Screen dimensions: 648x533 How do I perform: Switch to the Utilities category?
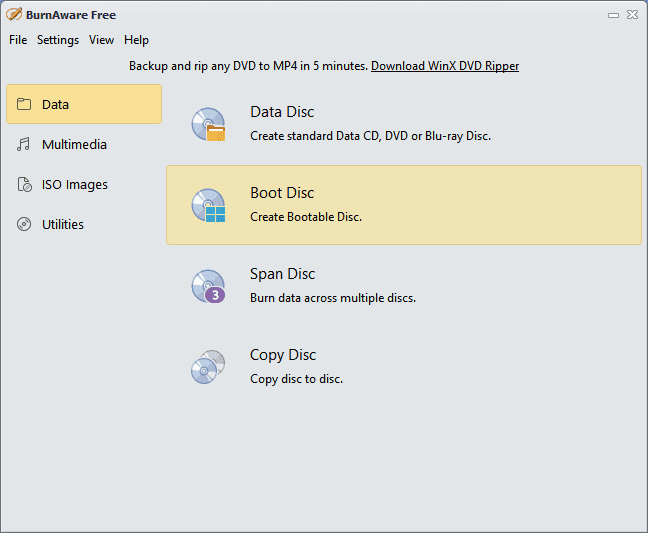click(63, 224)
